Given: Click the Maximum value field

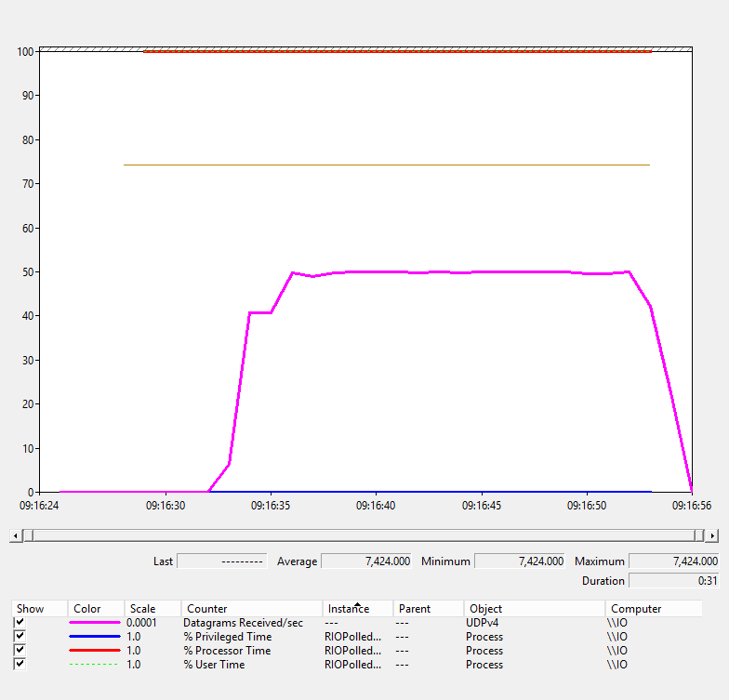Looking at the screenshot, I should tap(674, 561).
